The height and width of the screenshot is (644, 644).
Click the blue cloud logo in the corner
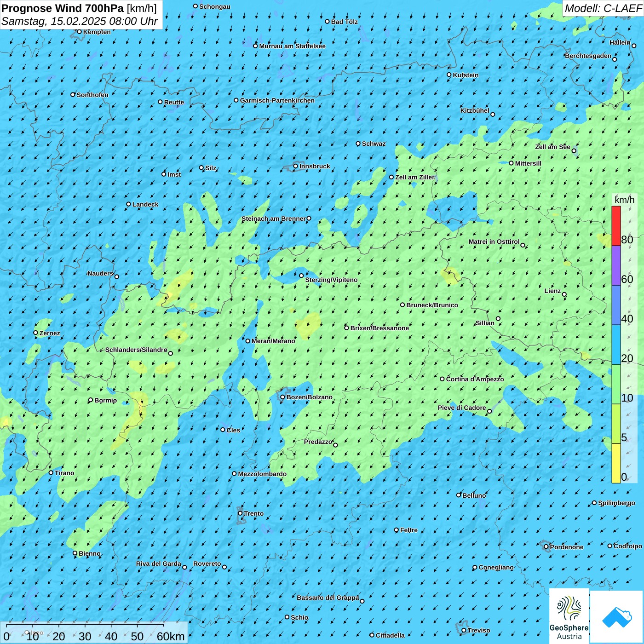[x=617, y=616]
